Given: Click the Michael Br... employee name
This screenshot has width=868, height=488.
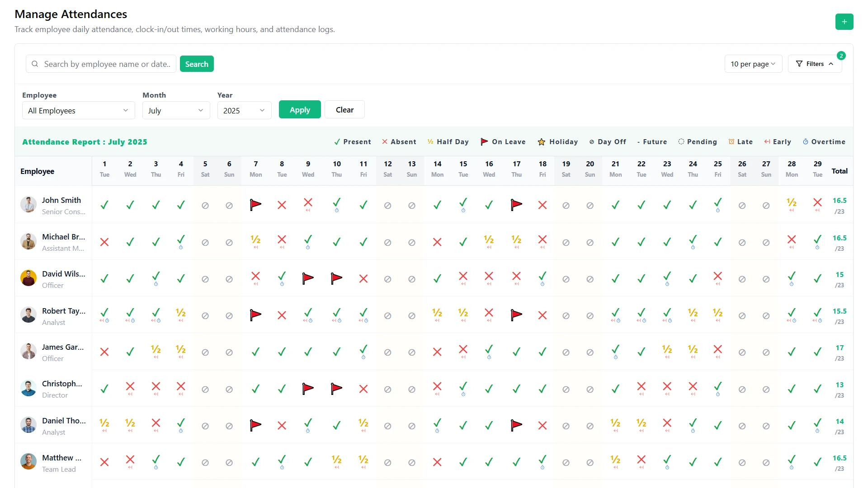Looking at the screenshot, I should (64, 237).
